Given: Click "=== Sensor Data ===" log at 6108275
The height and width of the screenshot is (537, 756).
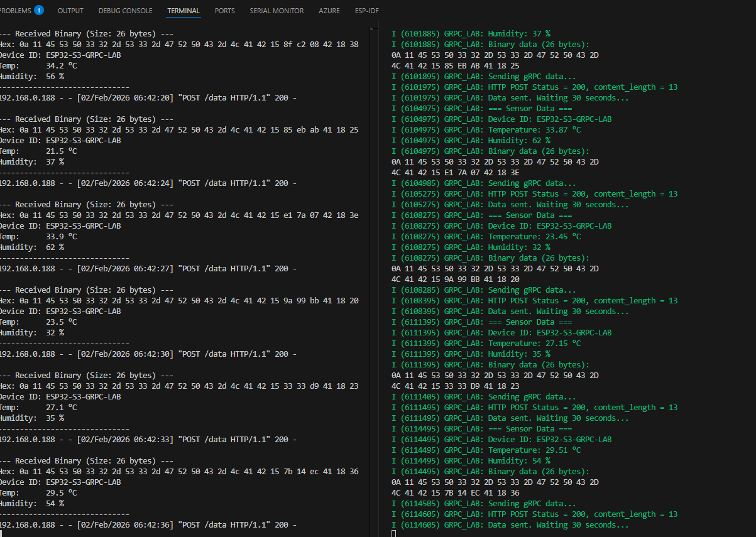Looking at the screenshot, I should 481,215.
